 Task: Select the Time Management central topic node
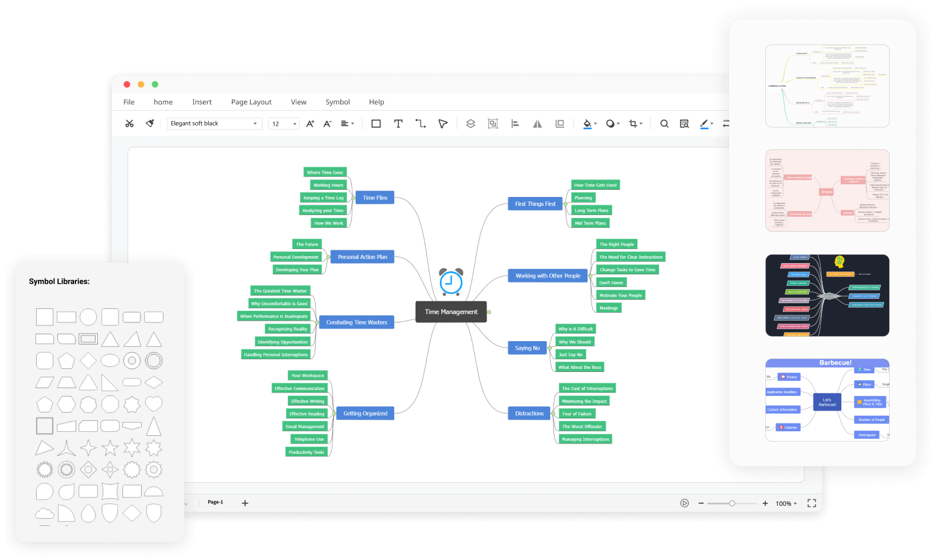tap(450, 311)
